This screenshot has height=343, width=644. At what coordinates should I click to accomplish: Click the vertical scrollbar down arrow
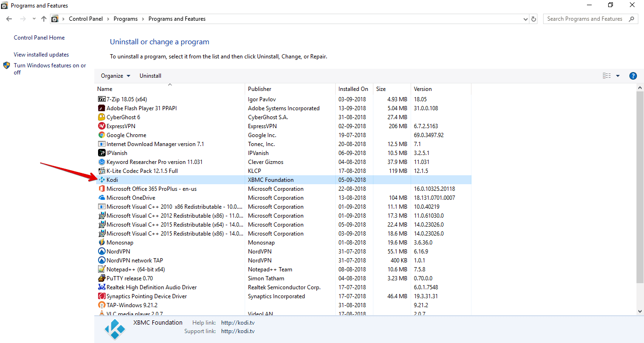[640, 311]
